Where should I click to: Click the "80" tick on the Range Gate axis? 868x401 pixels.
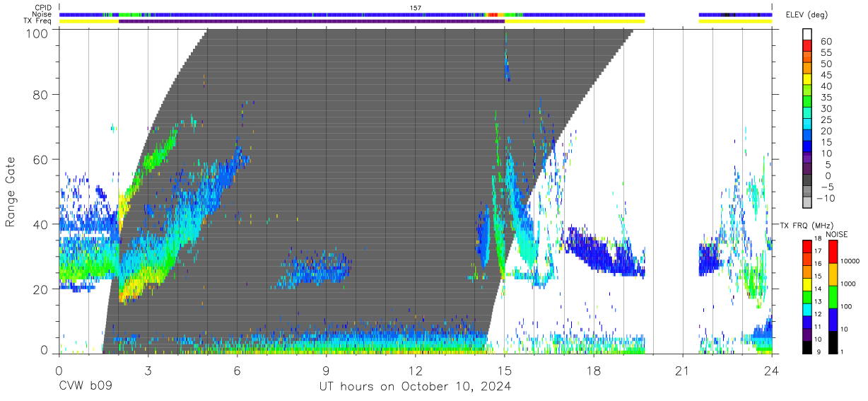[x=42, y=94]
